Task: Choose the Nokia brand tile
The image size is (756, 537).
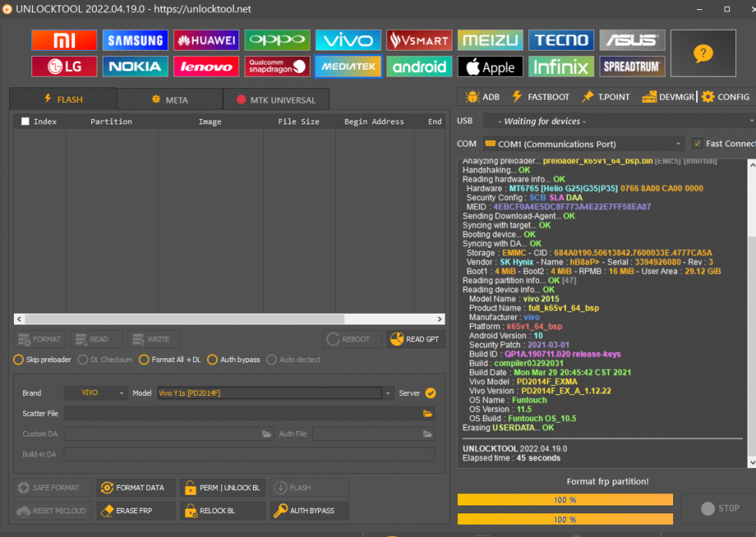Action: 135,67
